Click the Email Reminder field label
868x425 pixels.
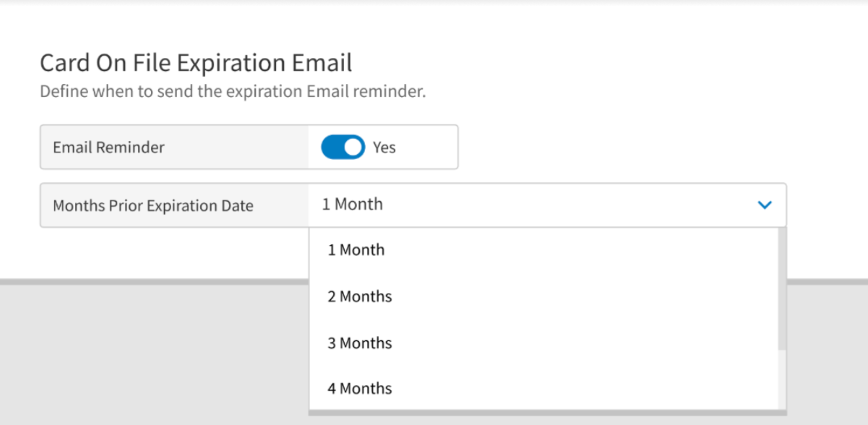pos(109,147)
